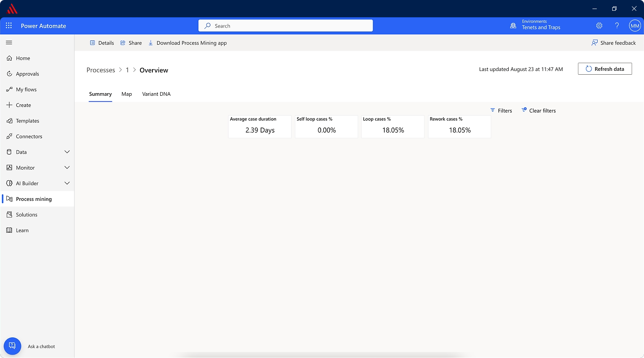
Task: Click the refresh circular arrow icon
Action: tap(589, 69)
